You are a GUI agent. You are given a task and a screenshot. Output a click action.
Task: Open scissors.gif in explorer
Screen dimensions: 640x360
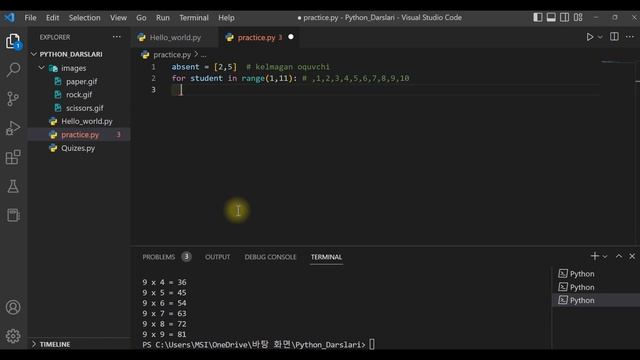pyautogui.click(x=84, y=108)
